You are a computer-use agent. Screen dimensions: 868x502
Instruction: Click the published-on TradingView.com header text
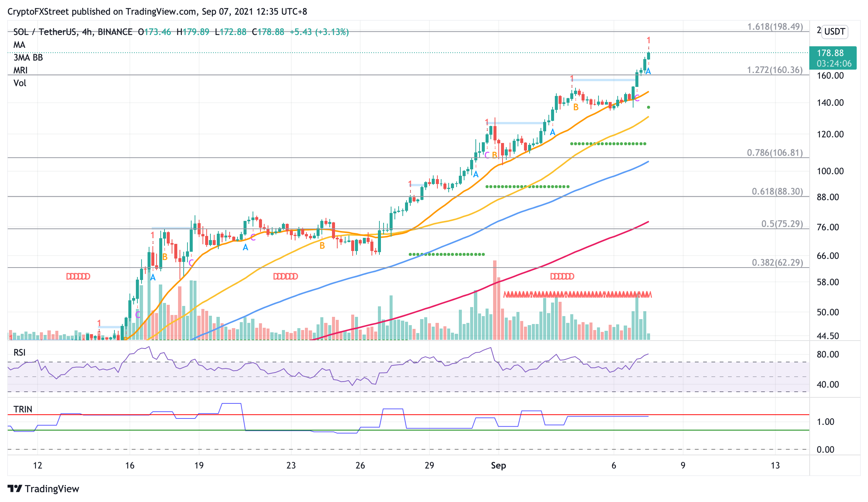pos(157,12)
